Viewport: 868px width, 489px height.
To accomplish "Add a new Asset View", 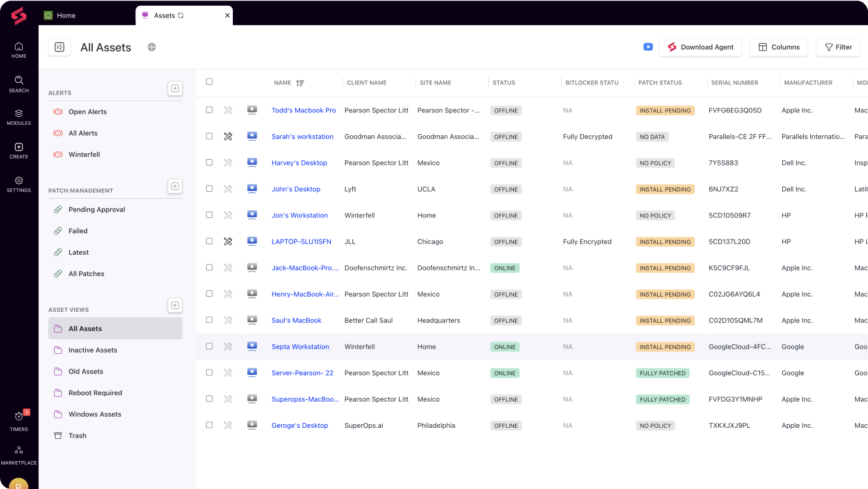I will click(175, 305).
